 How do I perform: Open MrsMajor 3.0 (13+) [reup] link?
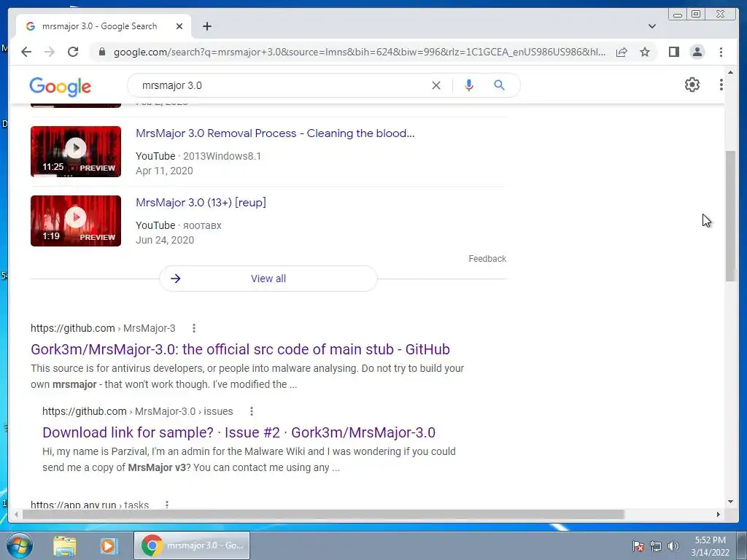click(x=201, y=203)
